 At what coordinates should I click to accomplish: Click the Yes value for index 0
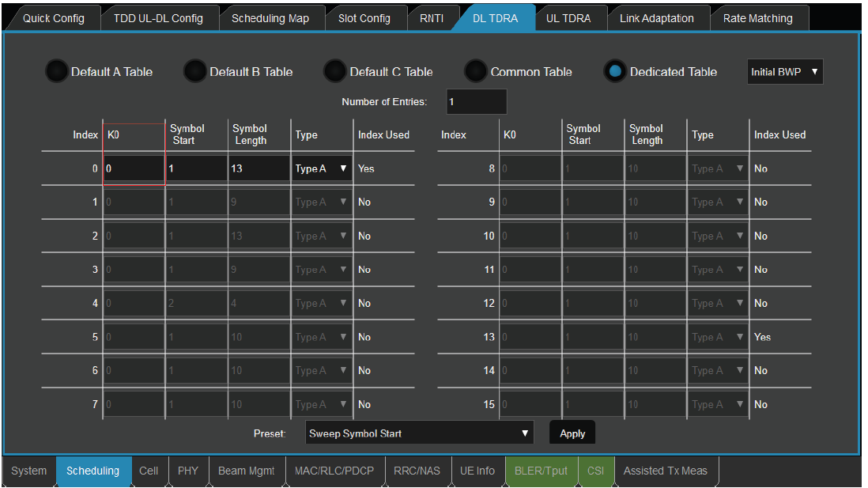point(366,168)
